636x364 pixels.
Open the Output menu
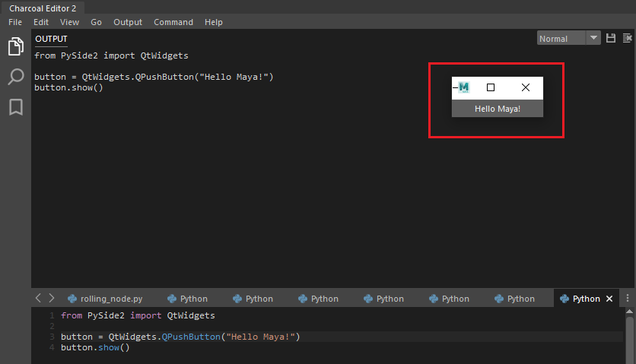[x=128, y=22]
